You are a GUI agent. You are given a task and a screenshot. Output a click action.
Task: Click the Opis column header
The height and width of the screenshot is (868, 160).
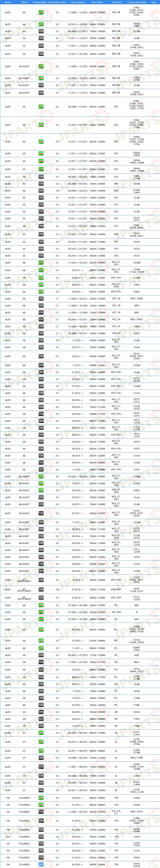[x=154, y=2]
